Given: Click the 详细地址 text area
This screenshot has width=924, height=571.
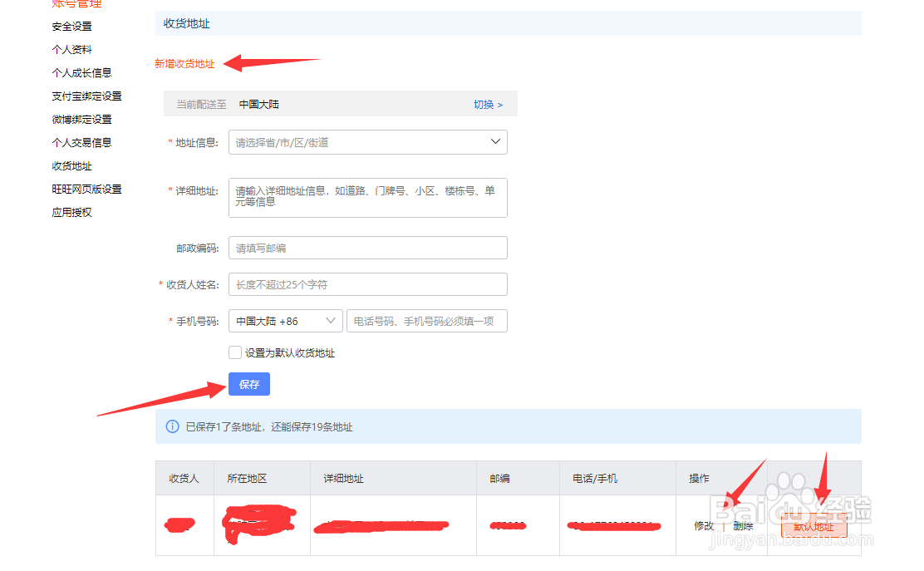Looking at the screenshot, I should click(367, 197).
